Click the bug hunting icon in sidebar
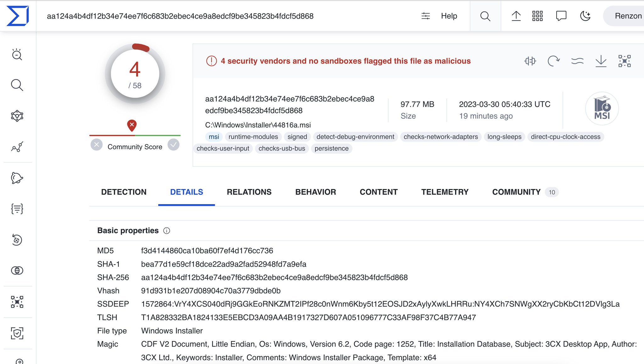The width and height of the screenshot is (644, 364). tap(17, 54)
